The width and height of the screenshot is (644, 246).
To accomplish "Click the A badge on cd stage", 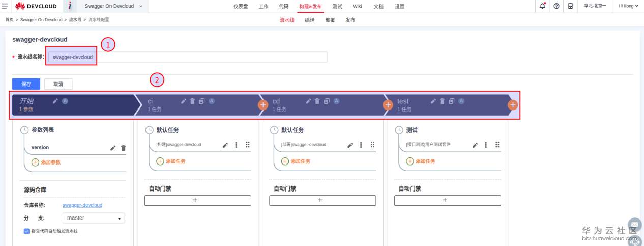I will [336, 101].
